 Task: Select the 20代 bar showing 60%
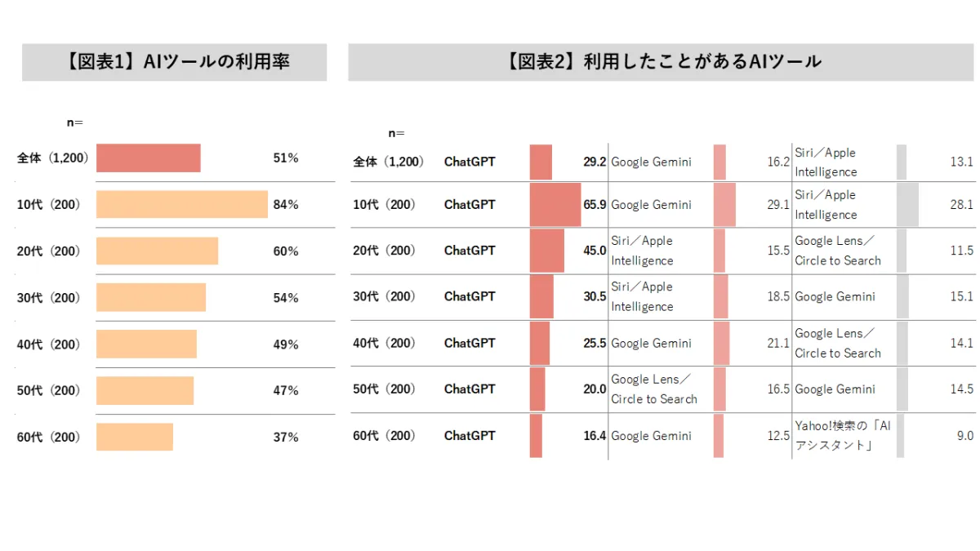click(x=157, y=251)
